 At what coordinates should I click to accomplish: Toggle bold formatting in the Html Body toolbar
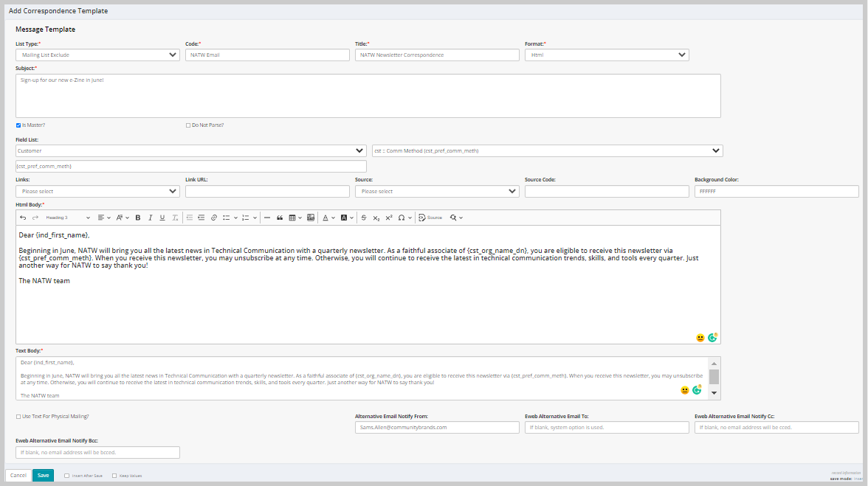point(137,218)
